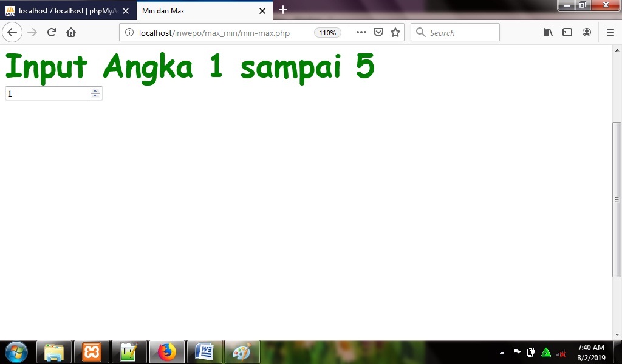Go to the Firefox home page
This screenshot has height=364, width=622.
pos(71,33)
